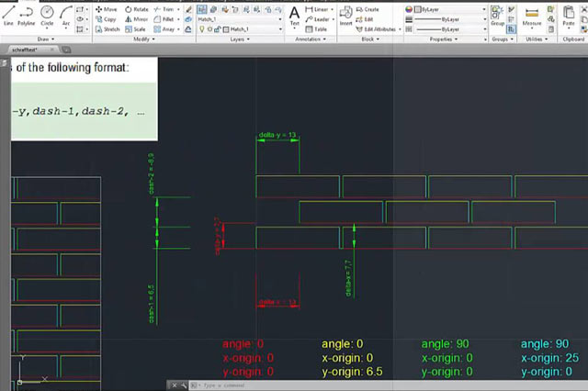The width and height of the screenshot is (588, 391).
Task: Click the Erase pencil-eraser icon
Action: pyautogui.click(x=188, y=9)
